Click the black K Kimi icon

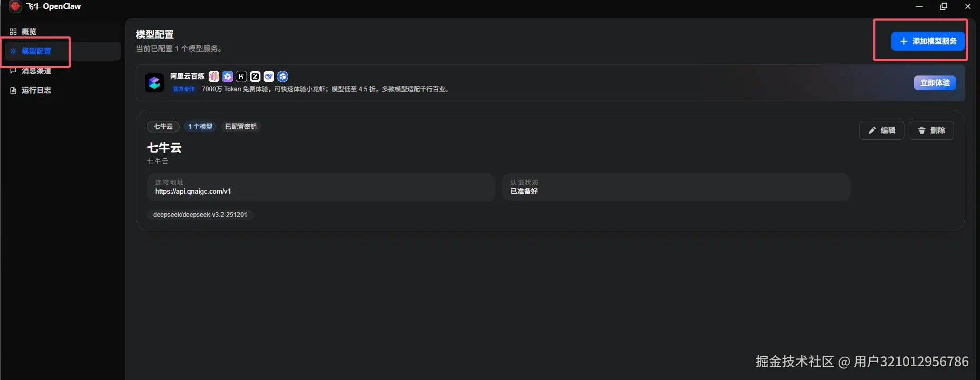click(241, 77)
